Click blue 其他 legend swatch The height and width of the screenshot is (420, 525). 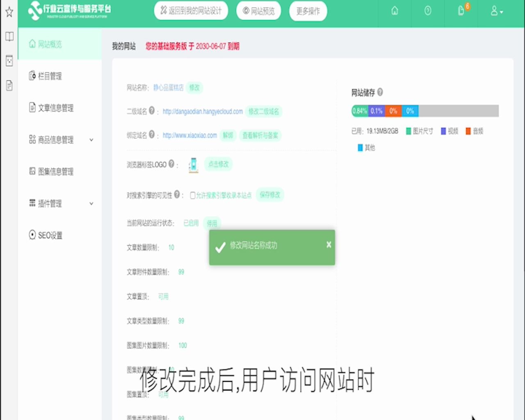(360, 148)
